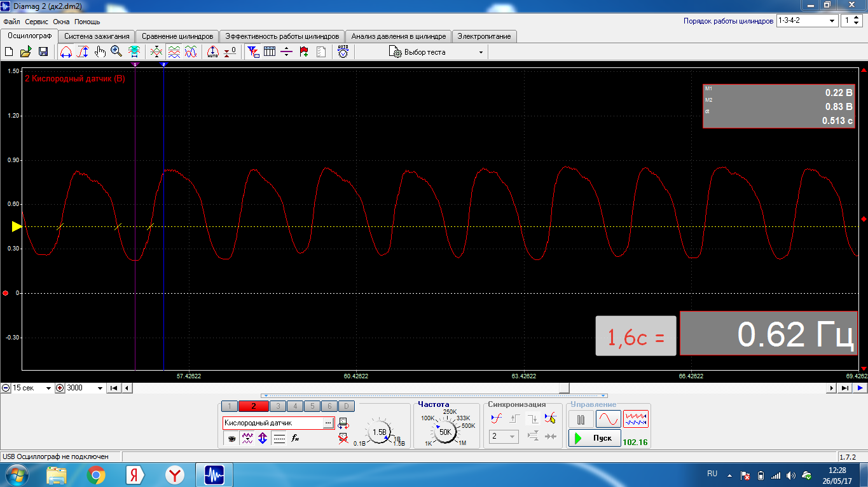Toggle channel 1 button
Screen dimensions: 868x487
coord(229,406)
